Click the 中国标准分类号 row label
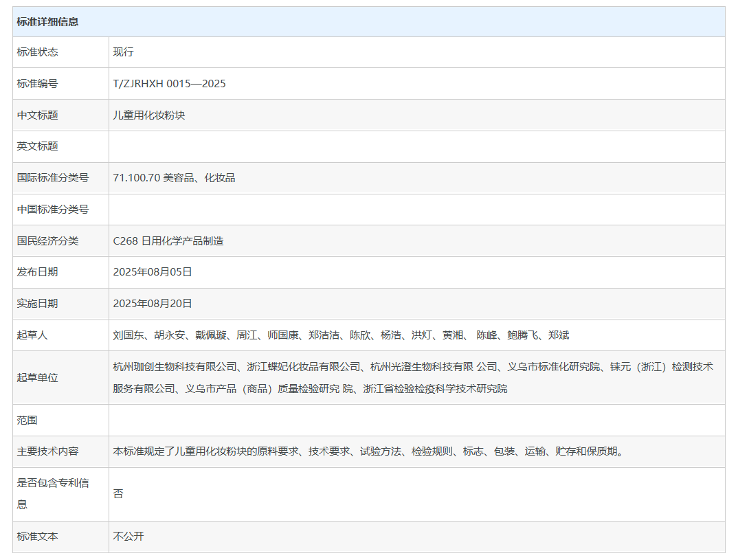 53,210
